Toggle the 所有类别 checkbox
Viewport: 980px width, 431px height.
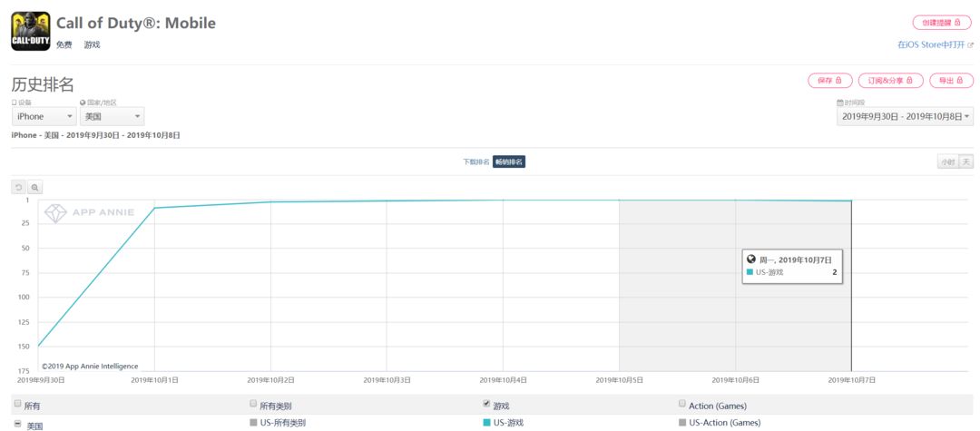pyautogui.click(x=253, y=404)
